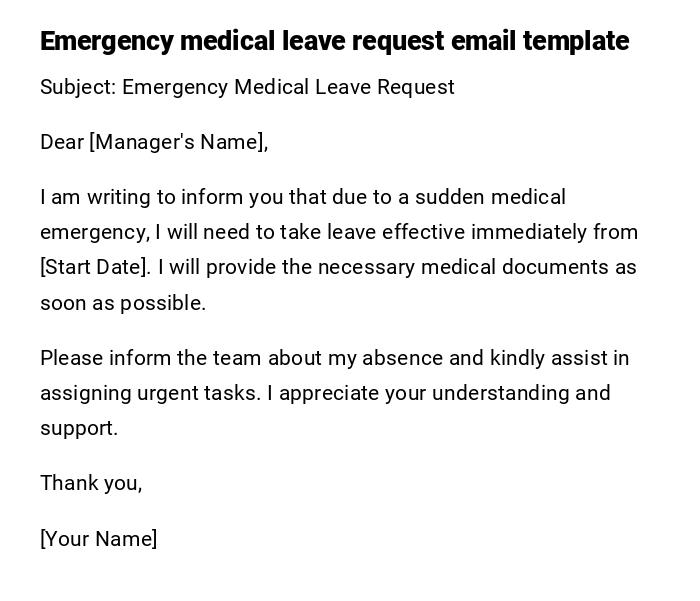Select the [Your Name] placeholder
Screen dimensions: 700x601
[x=99, y=539]
